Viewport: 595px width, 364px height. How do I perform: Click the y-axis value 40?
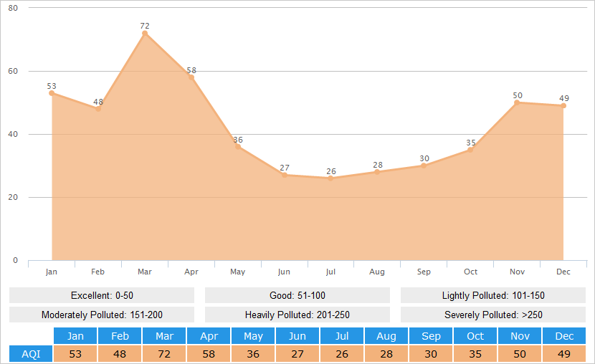pyautogui.click(x=13, y=134)
